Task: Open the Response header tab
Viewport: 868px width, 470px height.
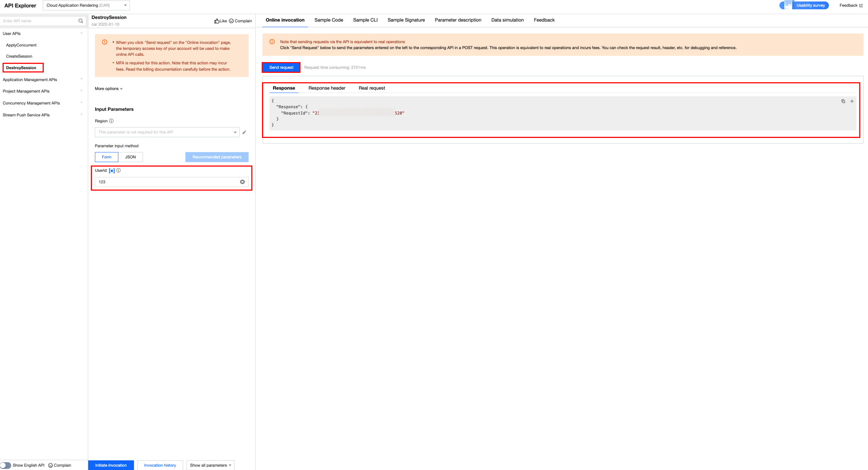Action: point(327,88)
